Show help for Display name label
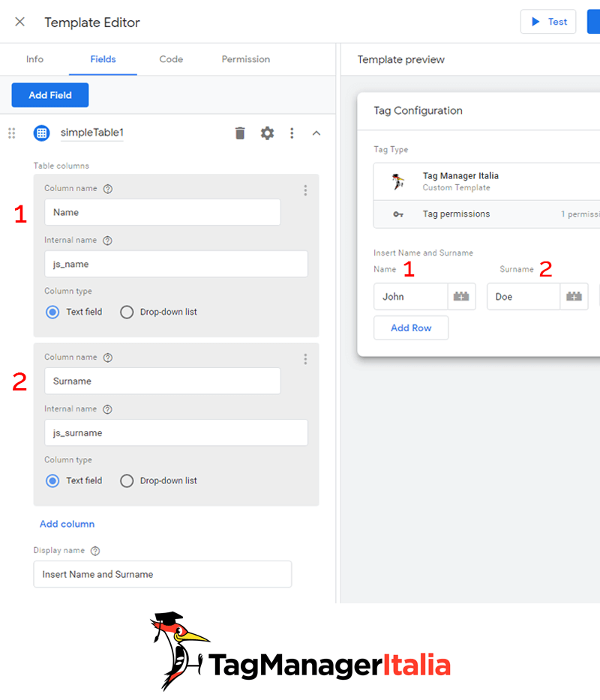Image resolution: width=600 pixels, height=700 pixels. click(x=95, y=551)
